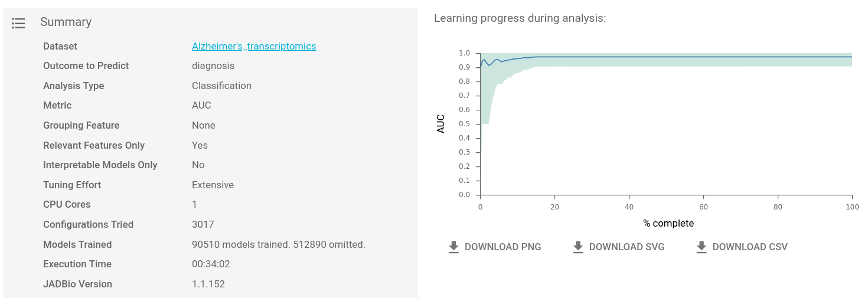Click the download arrow icon for CSV
This screenshot has height=298, width=868.
click(x=701, y=247)
